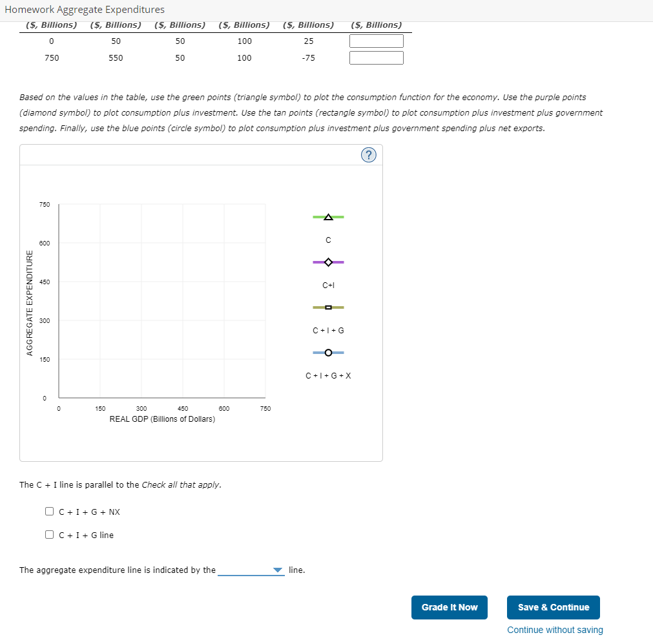653x644 pixels.
Task: Click the first empty table input field
Action: click(376, 41)
